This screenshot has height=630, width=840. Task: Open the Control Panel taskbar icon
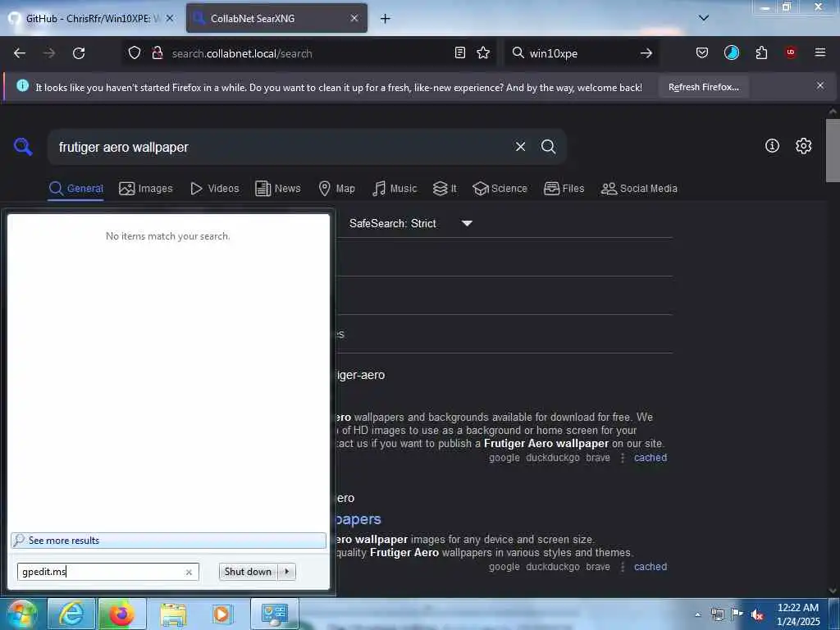click(x=274, y=614)
